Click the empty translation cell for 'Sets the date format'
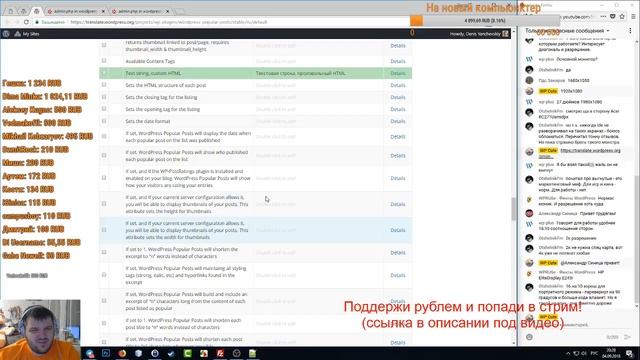Image resolution: width=640 pixels, height=360 pixels. pos(318,121)
